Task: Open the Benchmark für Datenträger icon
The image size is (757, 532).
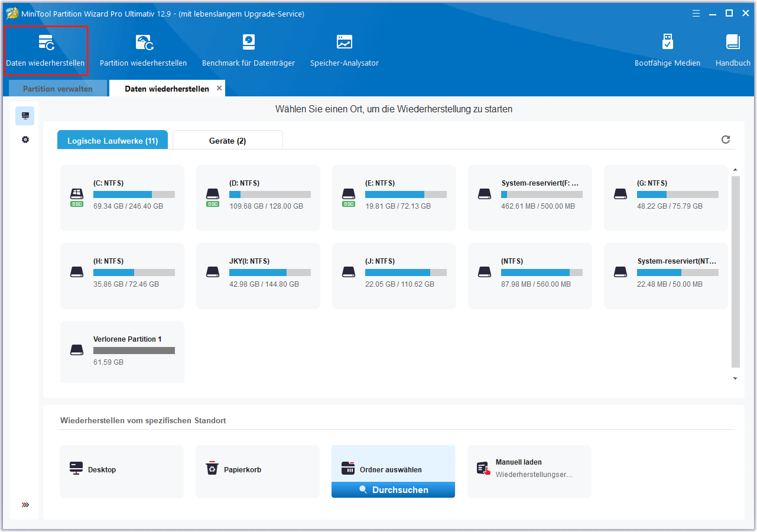Action: (249, 43)
